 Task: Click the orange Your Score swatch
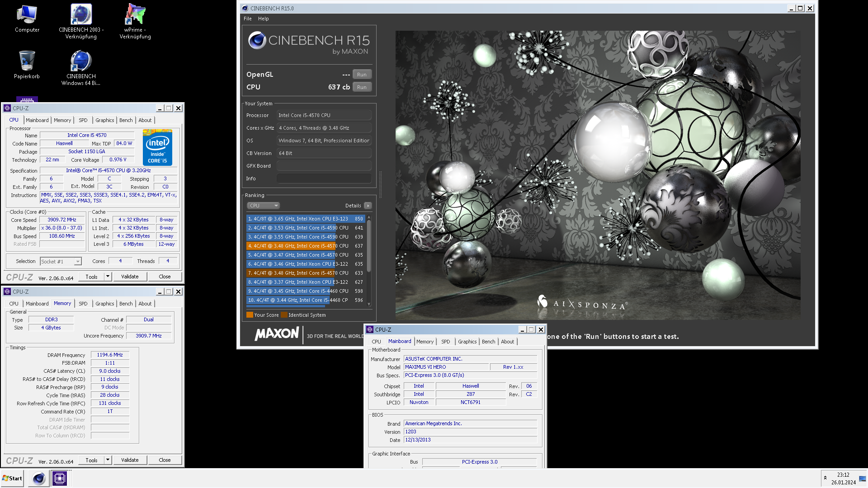click(x=250, y=315)
